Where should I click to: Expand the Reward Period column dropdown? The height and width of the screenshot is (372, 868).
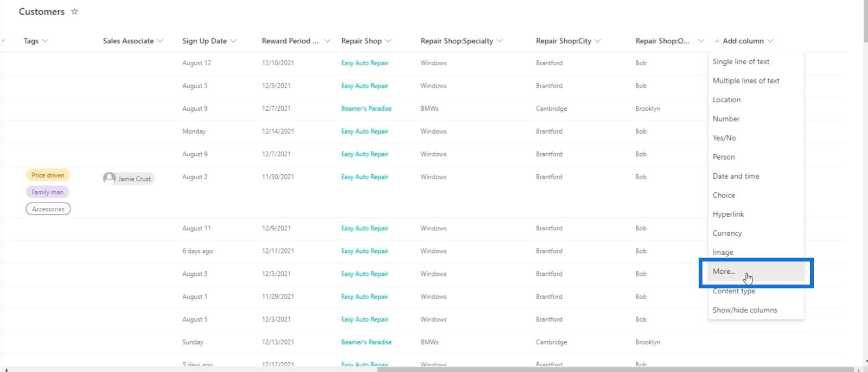point(327,41)
